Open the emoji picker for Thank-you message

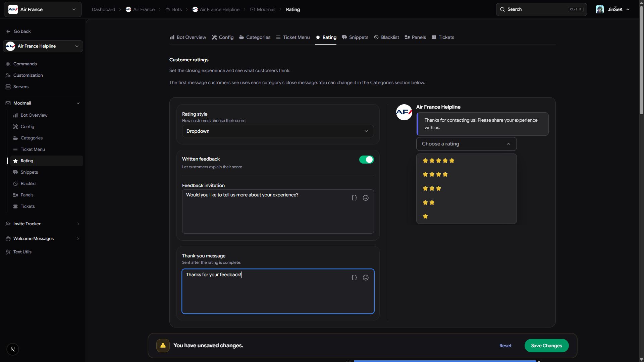pos(366,278)
